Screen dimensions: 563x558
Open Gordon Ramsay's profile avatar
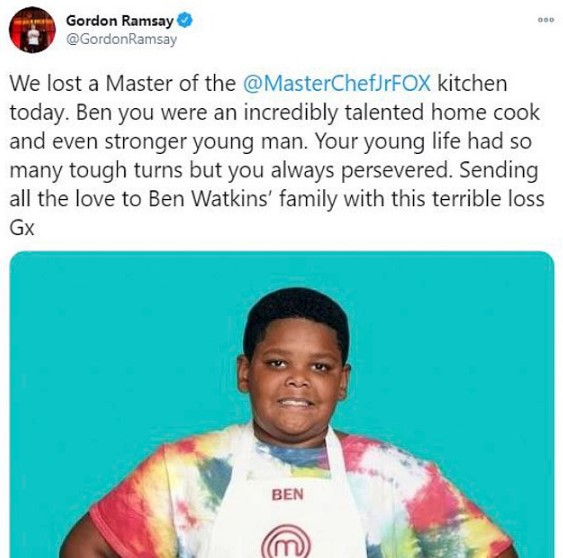[32, 30]
